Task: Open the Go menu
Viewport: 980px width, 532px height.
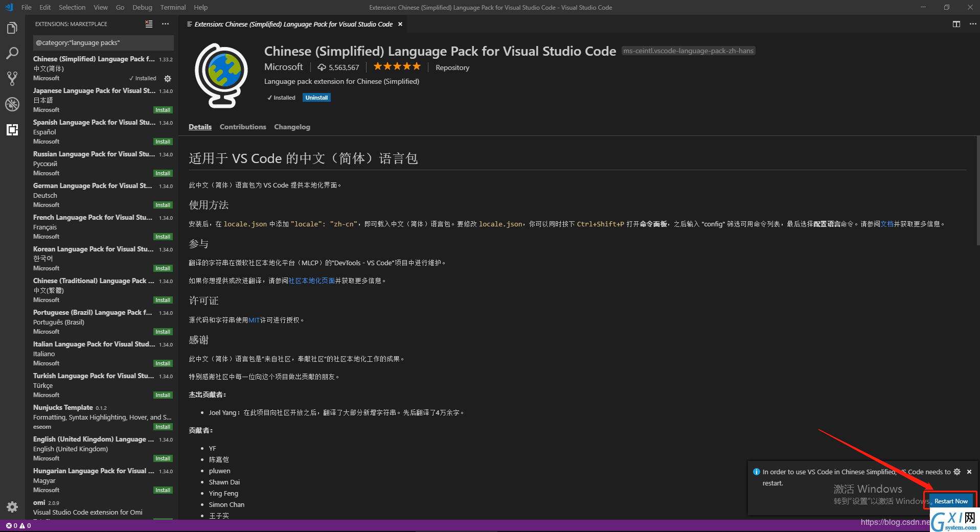Action: click(x=120, y=7)
